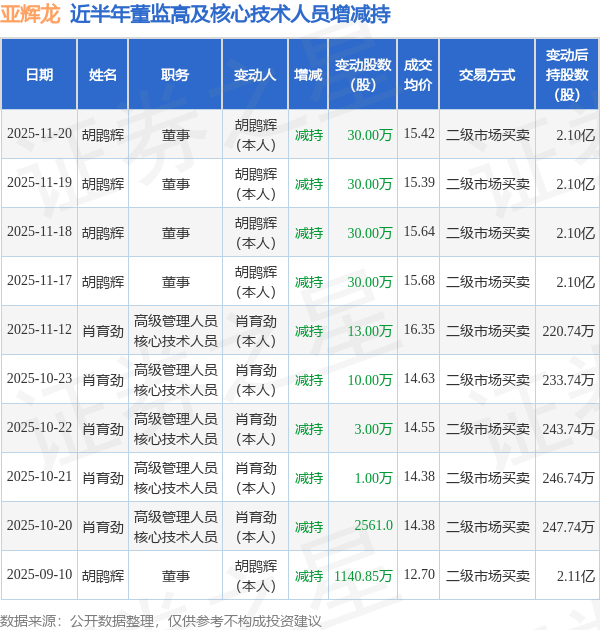The width and height of the screenshot is (600, 630).
Task: Click the 数据来源 disclaimer footer text
Action: pyautogui.click(x=160, y=622)
